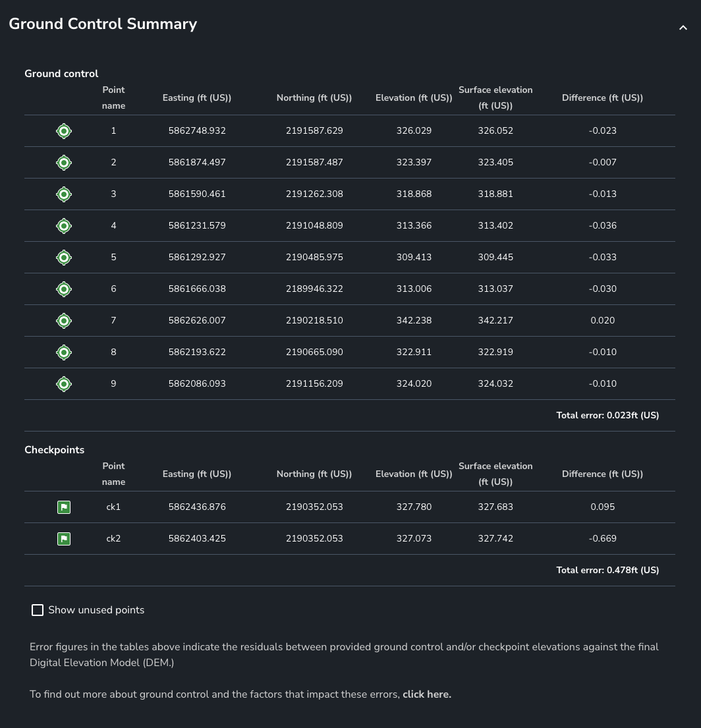The image size is (701, 728).
Task: Click the target icon for ground control point 1
Action: click(x=64, y=131)
